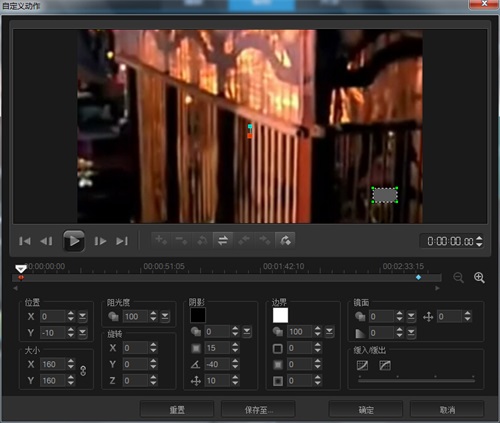Image resolution: width=500 pixels, height=423 pixels.
Task: Click the Size X field showing 160
Action: tap(53, 364)
